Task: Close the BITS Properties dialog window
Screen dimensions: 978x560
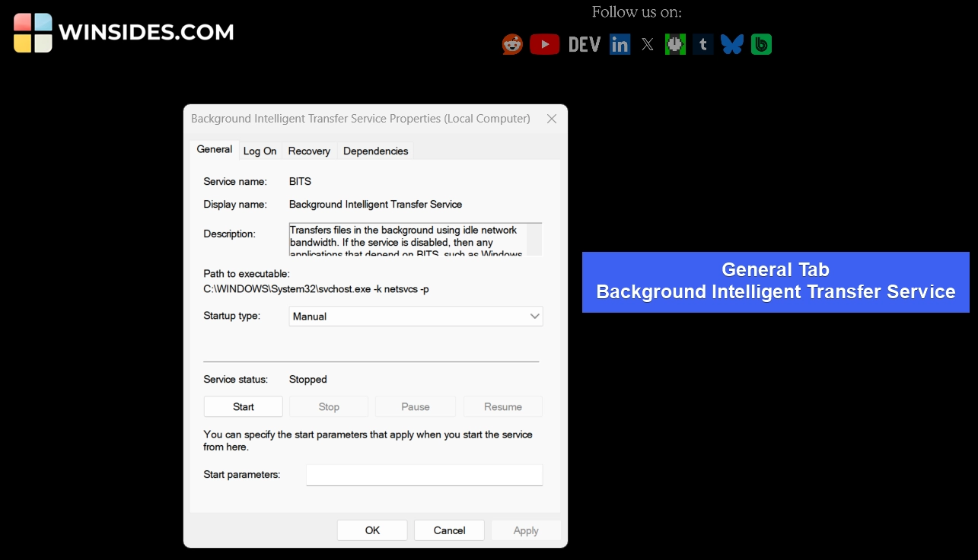Action: point(552,119)
